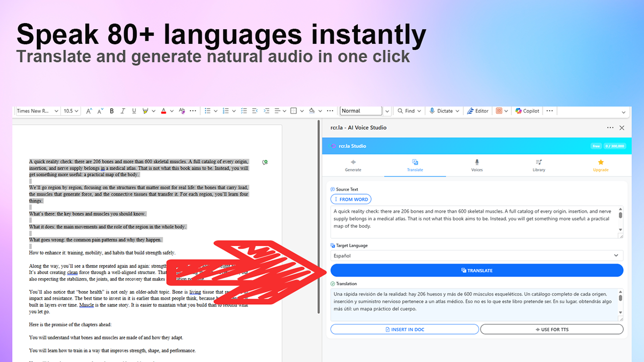
Task: Open the font name dropdown
Action: tap(56, 111)
